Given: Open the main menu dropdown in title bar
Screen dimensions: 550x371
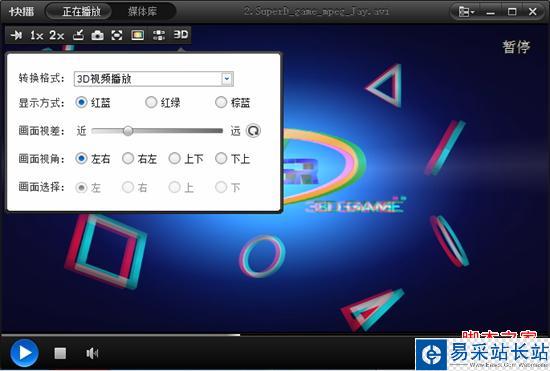Looking at the screenshot, I should click(x=467, y=12).
